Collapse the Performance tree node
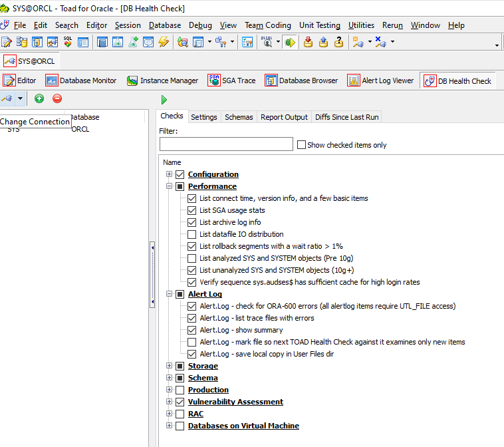 [x=169, y=186]
